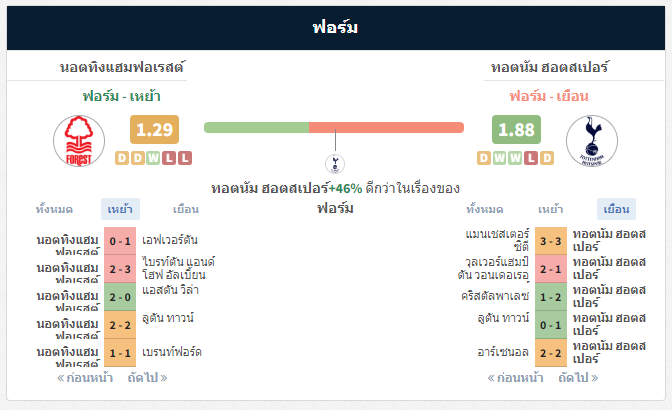Image resolution: width=672 pixels, height=410 pixels.
Task: Click the 1.29 form rating badge
Action: pyautogui.click(x=154, y=129)
